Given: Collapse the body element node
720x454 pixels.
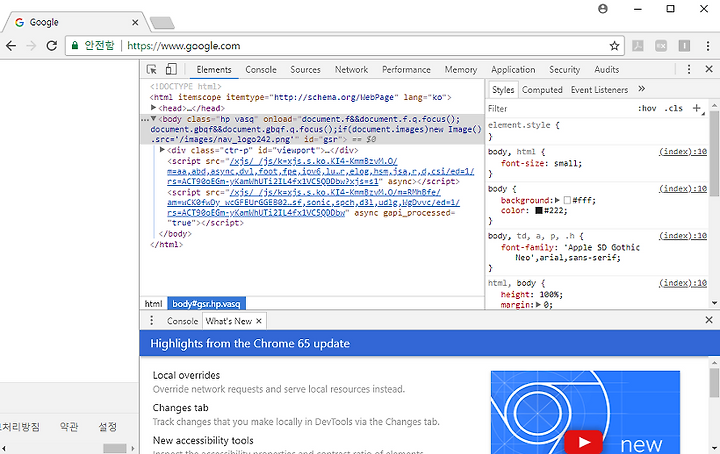Looking at the screenshot, I should pyautogui.click(x=153, y=118).
